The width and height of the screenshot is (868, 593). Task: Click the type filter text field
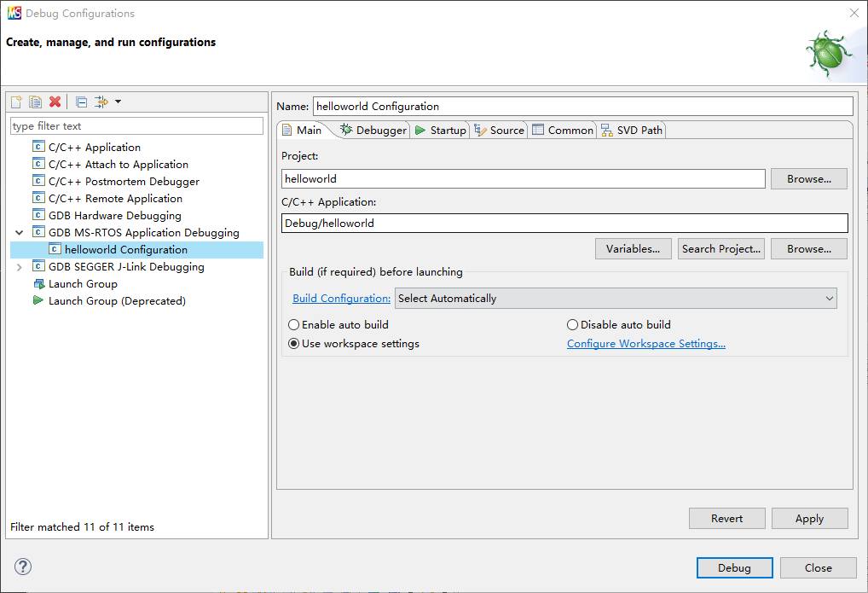(136, 126)
